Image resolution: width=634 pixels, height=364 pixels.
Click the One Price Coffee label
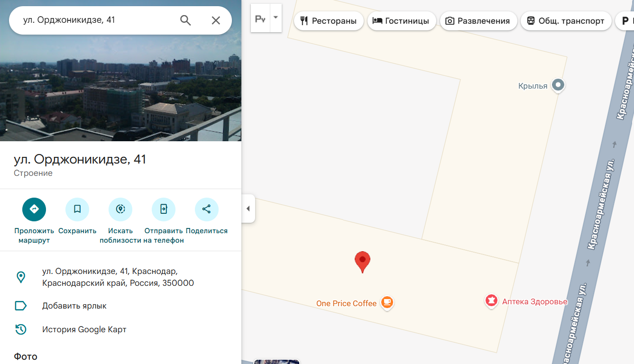click(346, 303)
